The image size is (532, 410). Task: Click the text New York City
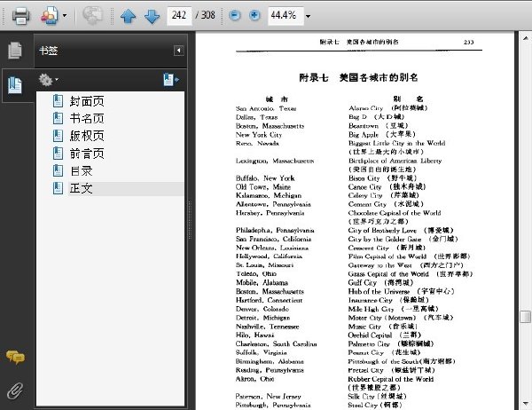click(259, 135)
